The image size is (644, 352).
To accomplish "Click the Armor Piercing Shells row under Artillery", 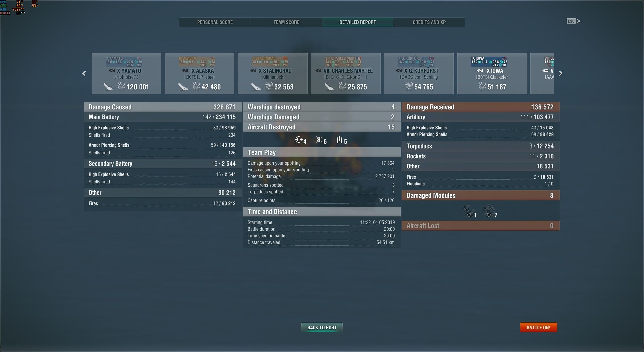I will pos(481,134).
